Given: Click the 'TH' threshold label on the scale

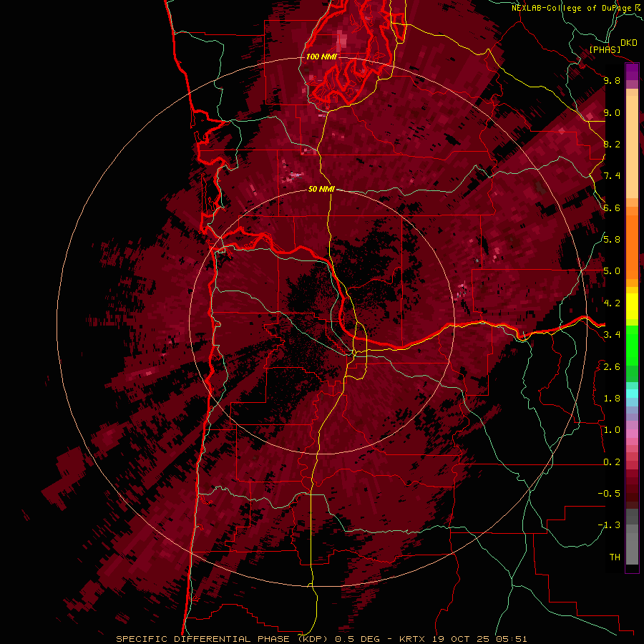Looking at the screenshot, I should tap(615, 557).
